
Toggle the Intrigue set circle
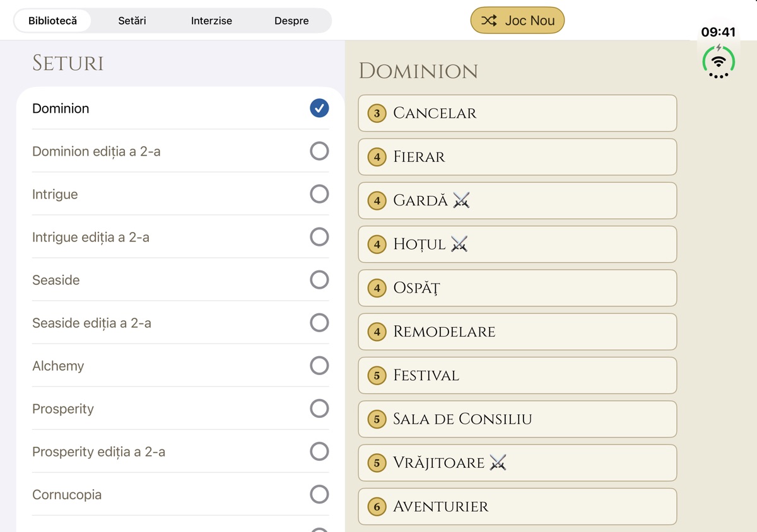319,194
